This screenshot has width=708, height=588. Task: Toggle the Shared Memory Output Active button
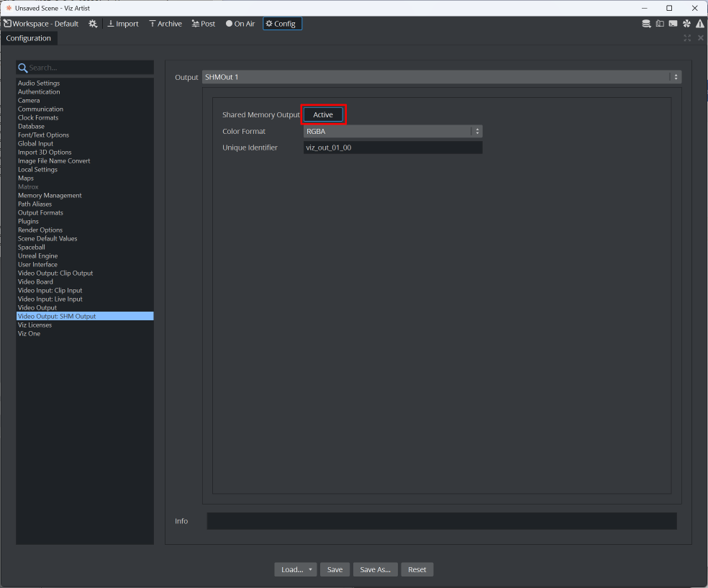pyautogui.click(x=323, y=114)
